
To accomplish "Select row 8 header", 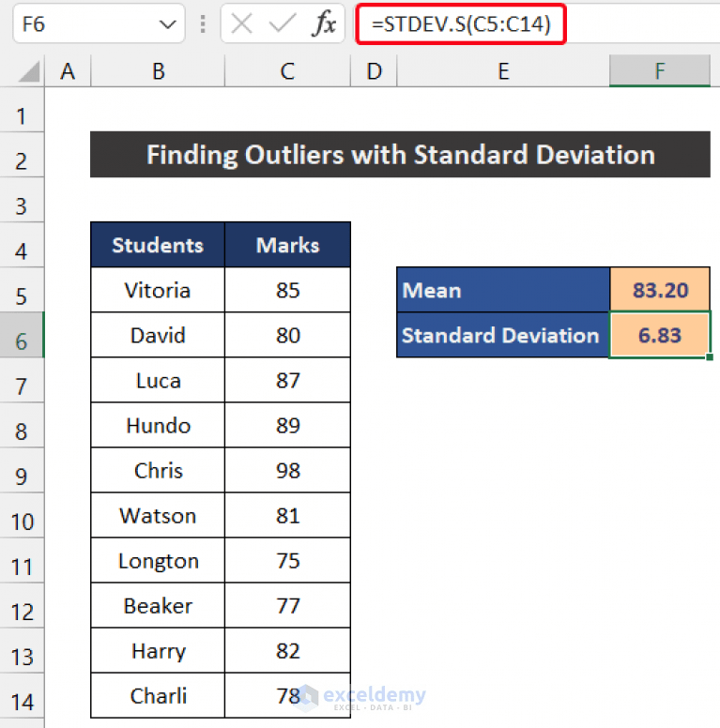I will (x=22, y=425).
